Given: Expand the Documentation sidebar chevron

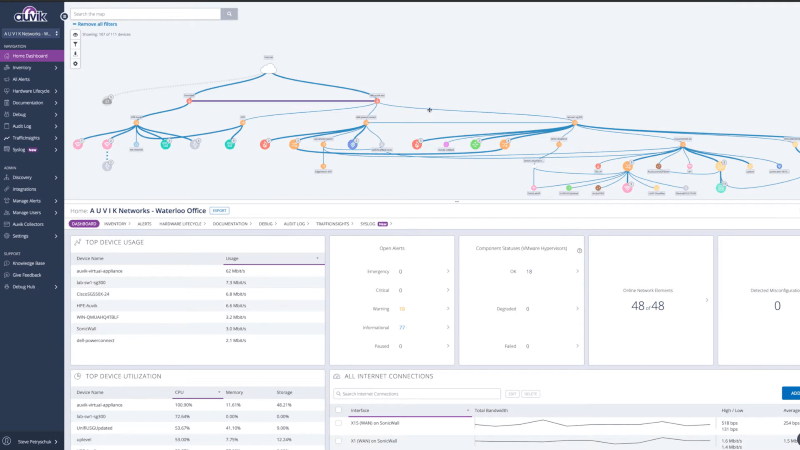Looking at the screenshot, I should pyautogui.click(x=56, y=103).
